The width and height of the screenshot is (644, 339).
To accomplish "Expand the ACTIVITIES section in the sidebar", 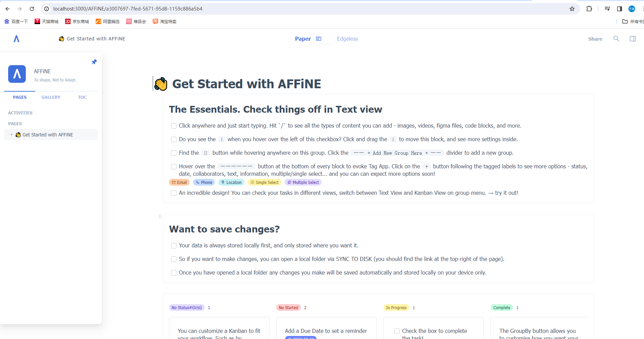I will click(x=20, y=113).
